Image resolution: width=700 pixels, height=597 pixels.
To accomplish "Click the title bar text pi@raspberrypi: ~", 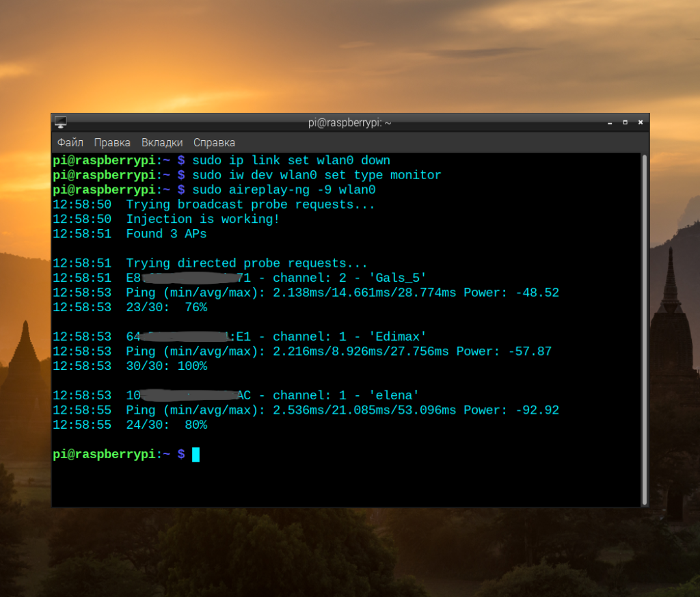I will coord(349,122).
